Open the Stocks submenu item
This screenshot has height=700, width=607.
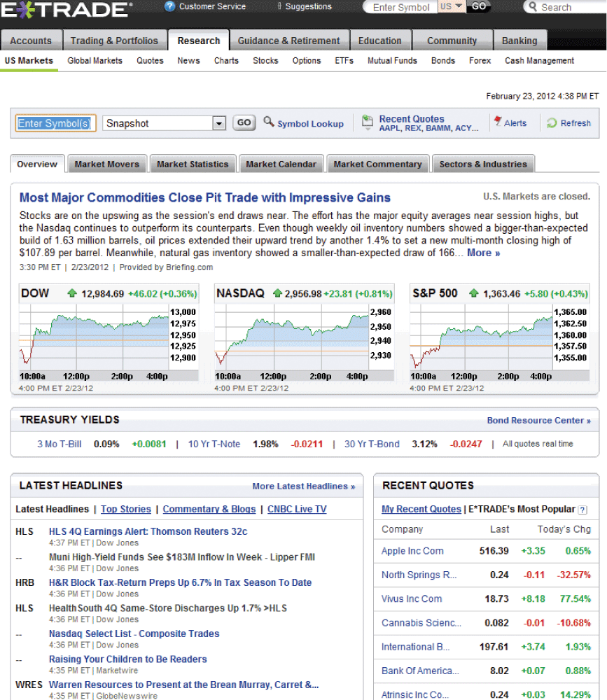click(265, 61)
